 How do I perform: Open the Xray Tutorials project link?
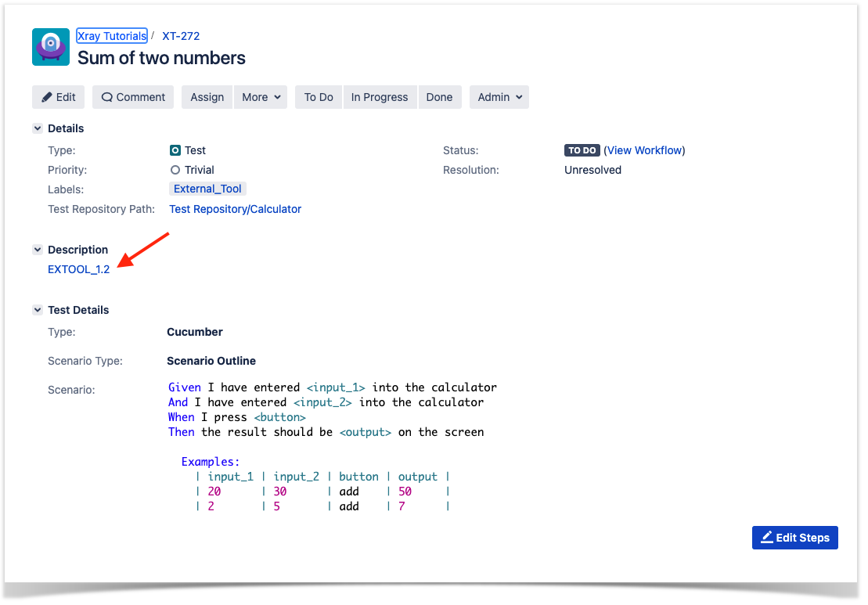coord(112,36)
